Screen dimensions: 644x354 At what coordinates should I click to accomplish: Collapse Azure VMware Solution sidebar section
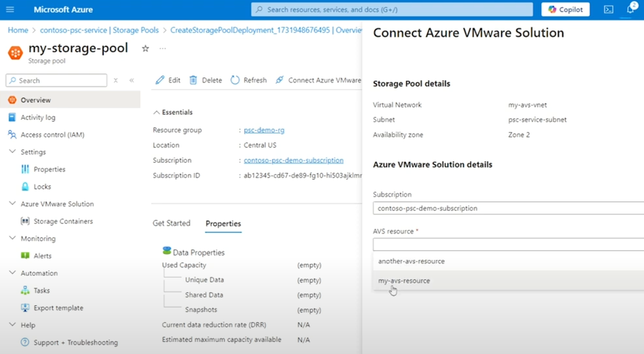[12, 204]
